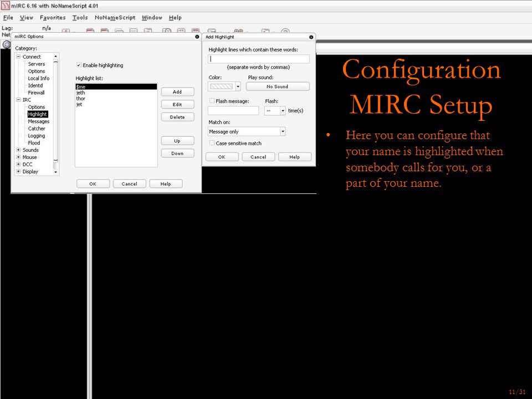Expand the Mouse category
532x399 pixels.
(19, 157)
